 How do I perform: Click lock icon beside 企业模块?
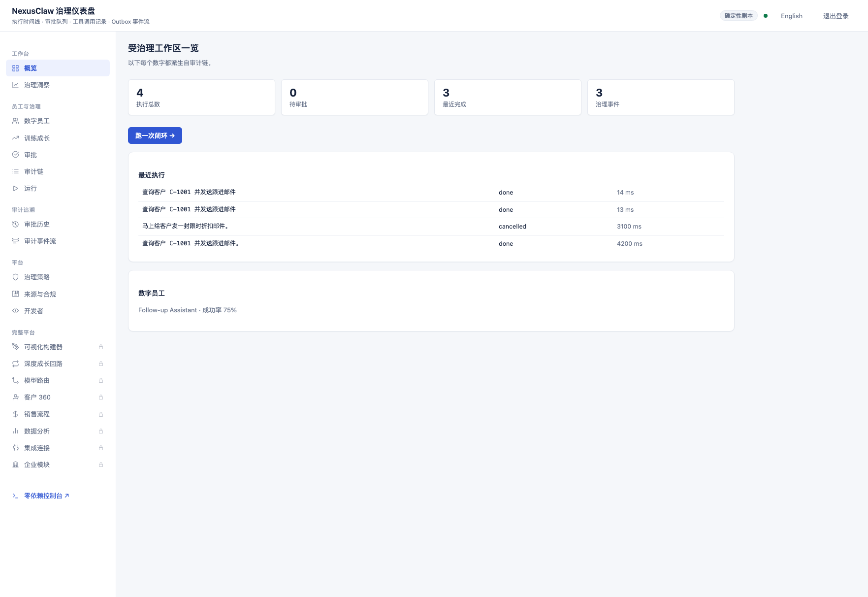coord(101,464)
